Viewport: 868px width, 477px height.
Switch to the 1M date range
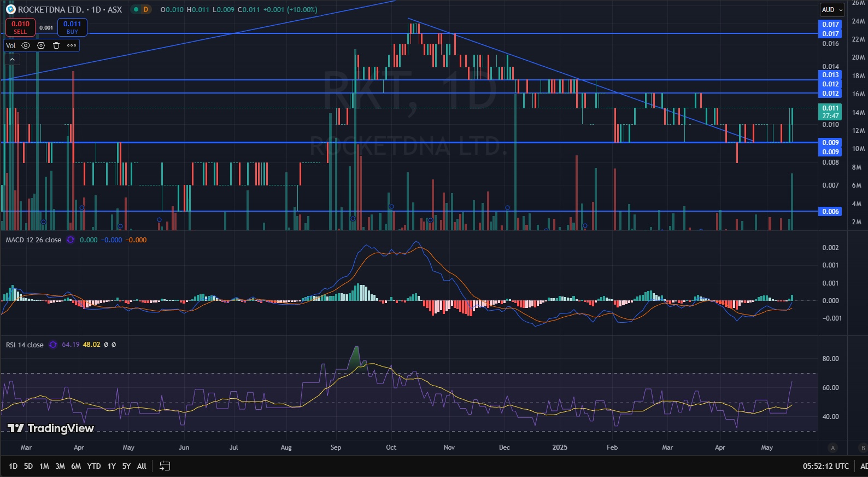click(x=44, y=466)
